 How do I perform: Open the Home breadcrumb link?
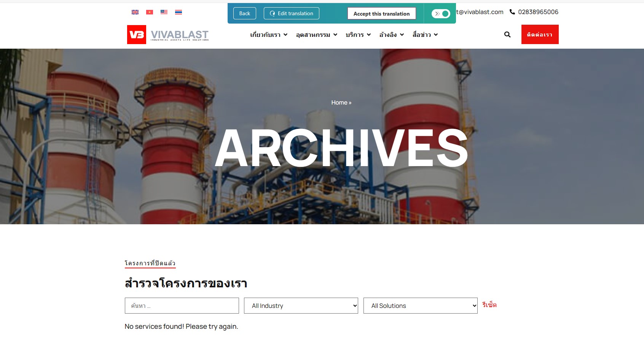[339, 103]
